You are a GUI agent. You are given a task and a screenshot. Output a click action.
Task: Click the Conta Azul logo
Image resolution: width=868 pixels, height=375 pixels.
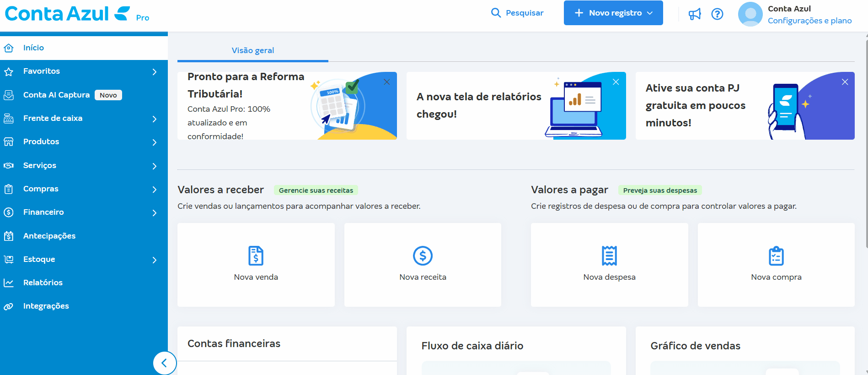pos(68,14)
